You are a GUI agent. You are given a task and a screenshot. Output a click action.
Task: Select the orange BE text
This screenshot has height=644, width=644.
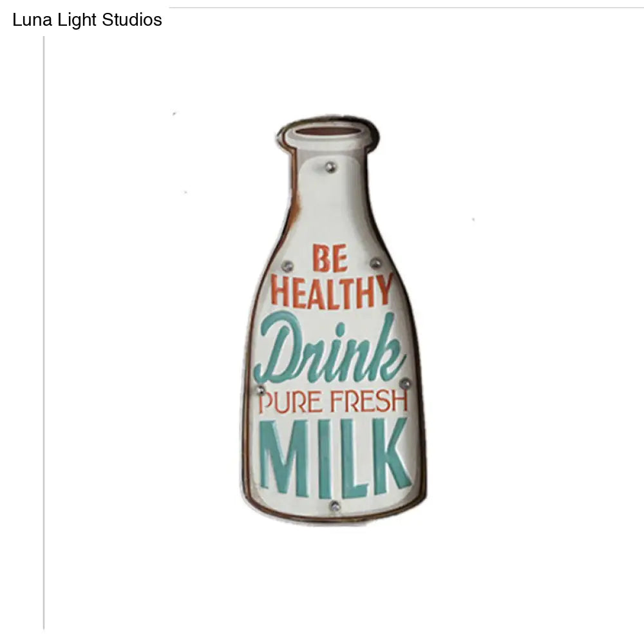coord(330,258)
